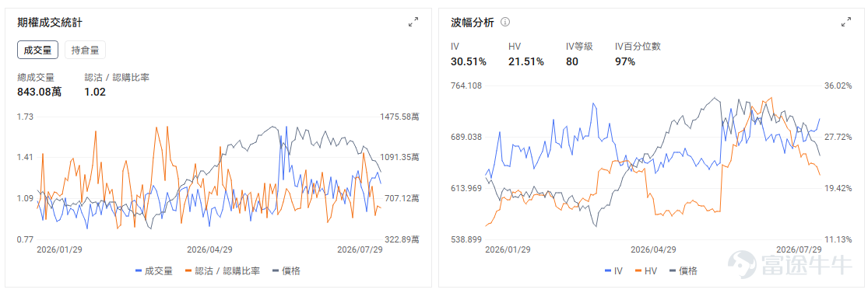Click the blue IV legend color marker
This screenshot has height=293, width=868.
[x=608, y=271]
